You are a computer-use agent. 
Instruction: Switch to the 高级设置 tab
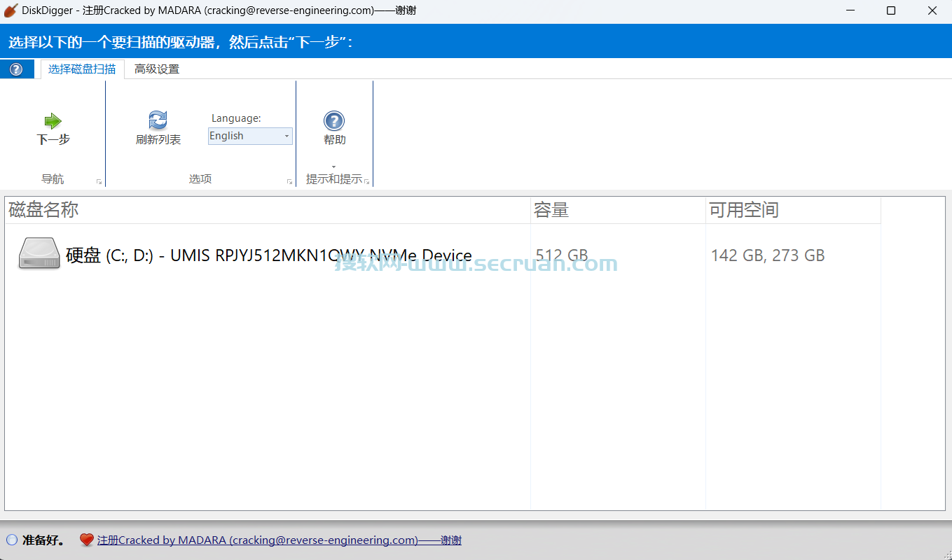point(157,69)
